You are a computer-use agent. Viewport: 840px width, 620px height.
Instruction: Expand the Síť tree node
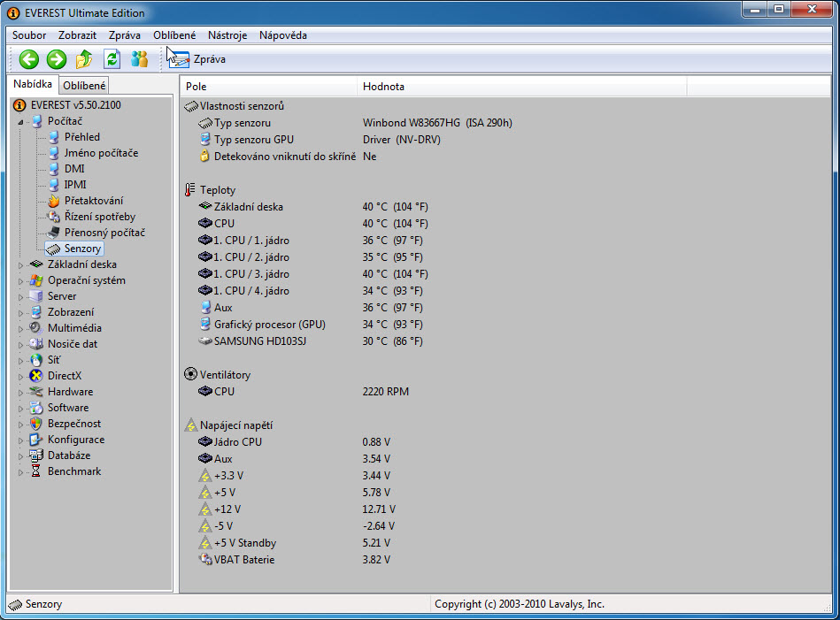point(20,361)
